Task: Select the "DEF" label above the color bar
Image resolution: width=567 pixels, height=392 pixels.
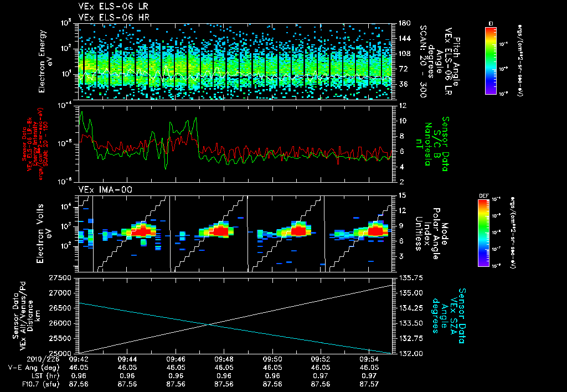Action: tap(483, 196)
